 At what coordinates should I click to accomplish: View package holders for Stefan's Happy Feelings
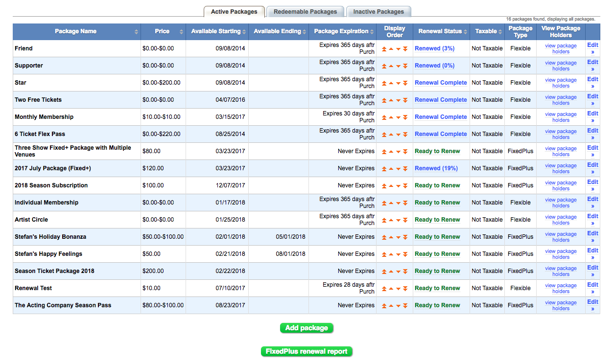coord(560,254)
